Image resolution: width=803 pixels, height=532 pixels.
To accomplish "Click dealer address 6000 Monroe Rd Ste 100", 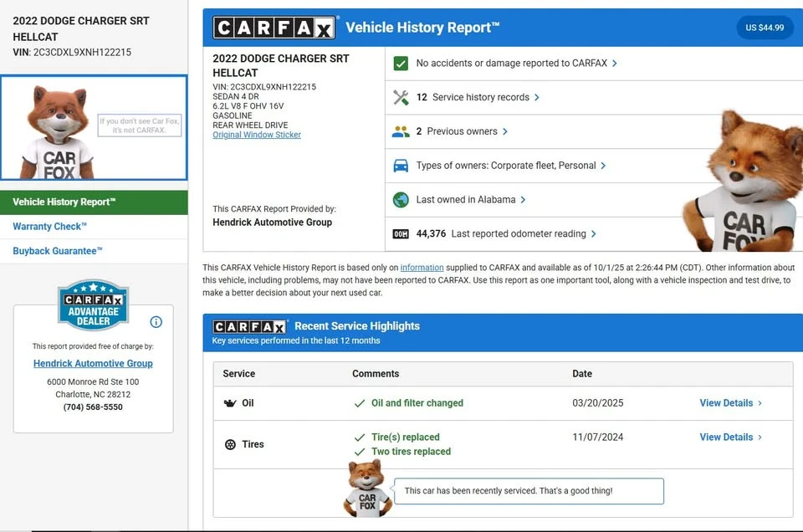I will coord(93,382).
